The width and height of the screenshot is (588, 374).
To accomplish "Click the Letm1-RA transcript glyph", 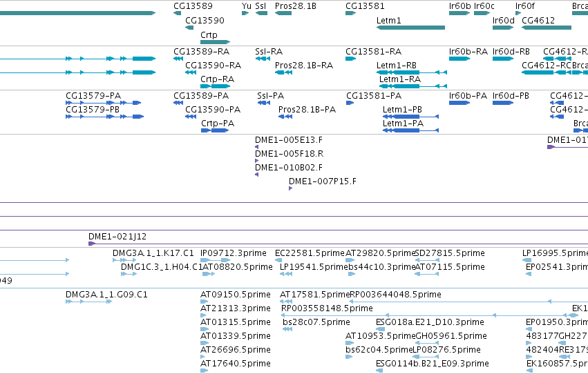I will coord(413,86).
